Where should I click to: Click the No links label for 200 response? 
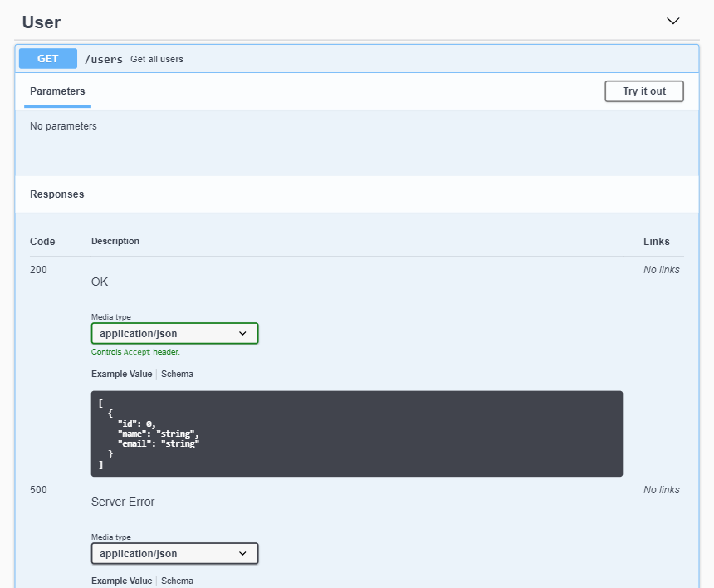662,269
